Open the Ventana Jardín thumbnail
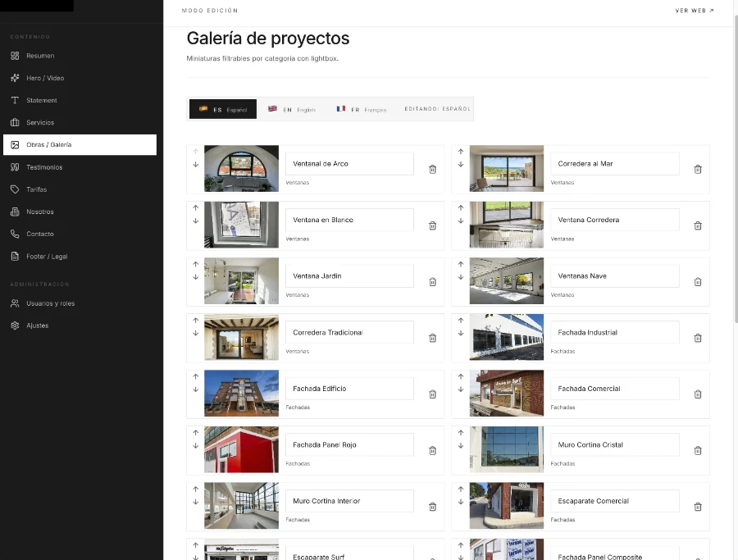 [x=241, y=281]
